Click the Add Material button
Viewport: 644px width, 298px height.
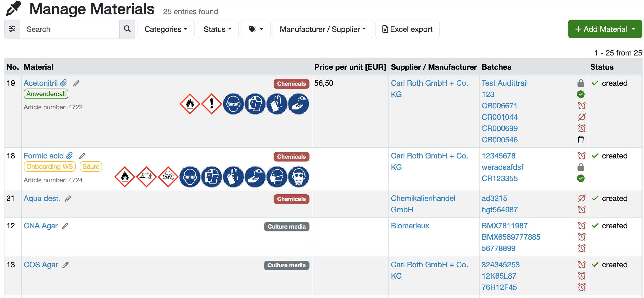click(x=605, y=29)
